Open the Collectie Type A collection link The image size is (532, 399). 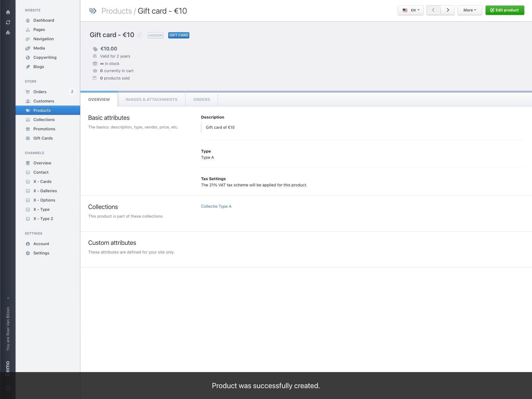[x=216, y=206]
